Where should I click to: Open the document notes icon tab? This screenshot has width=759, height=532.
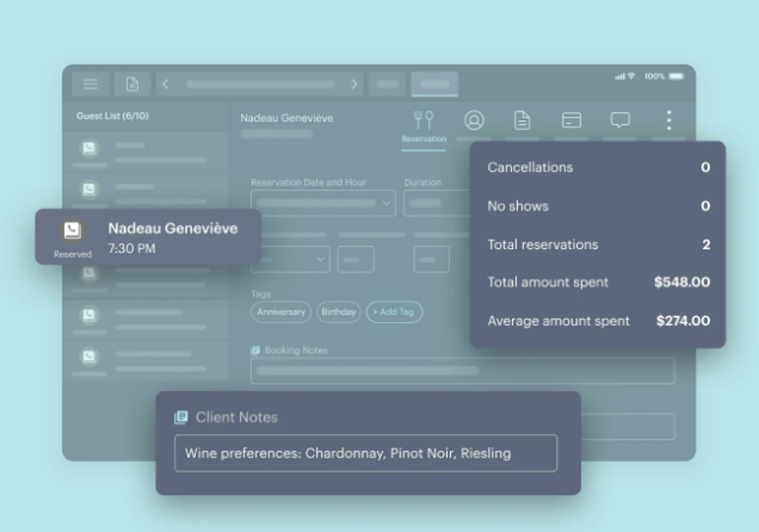point(522,121)
